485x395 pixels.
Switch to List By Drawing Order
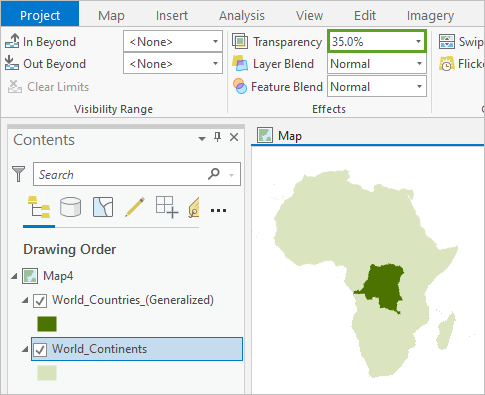coord(39,207)
